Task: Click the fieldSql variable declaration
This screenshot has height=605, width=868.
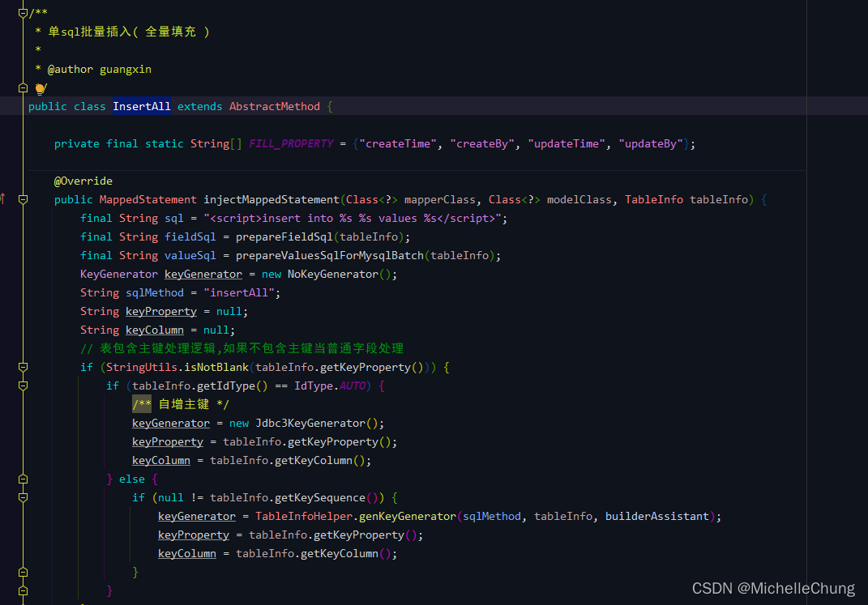Action: pyautogui.click(x=190, y=236)
